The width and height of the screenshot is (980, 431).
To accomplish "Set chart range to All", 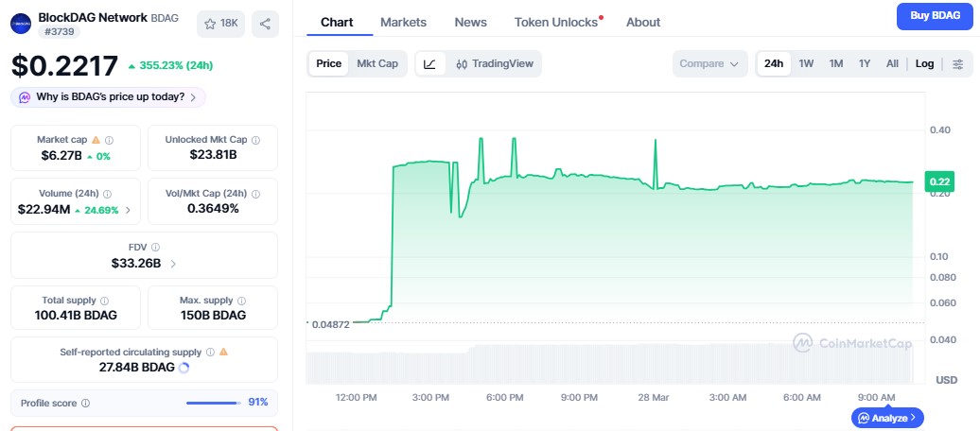I will 893,63.
